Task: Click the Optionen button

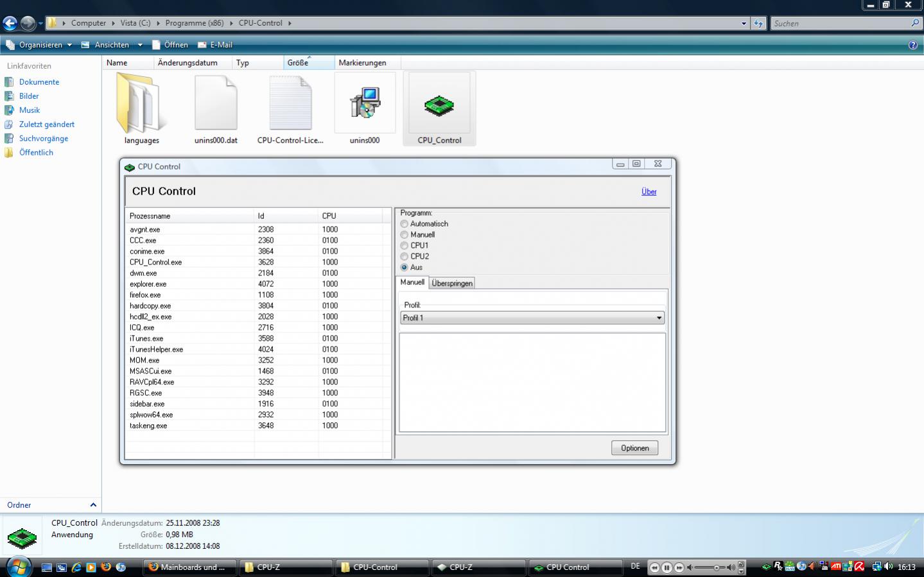Action: tap(634, 448)
